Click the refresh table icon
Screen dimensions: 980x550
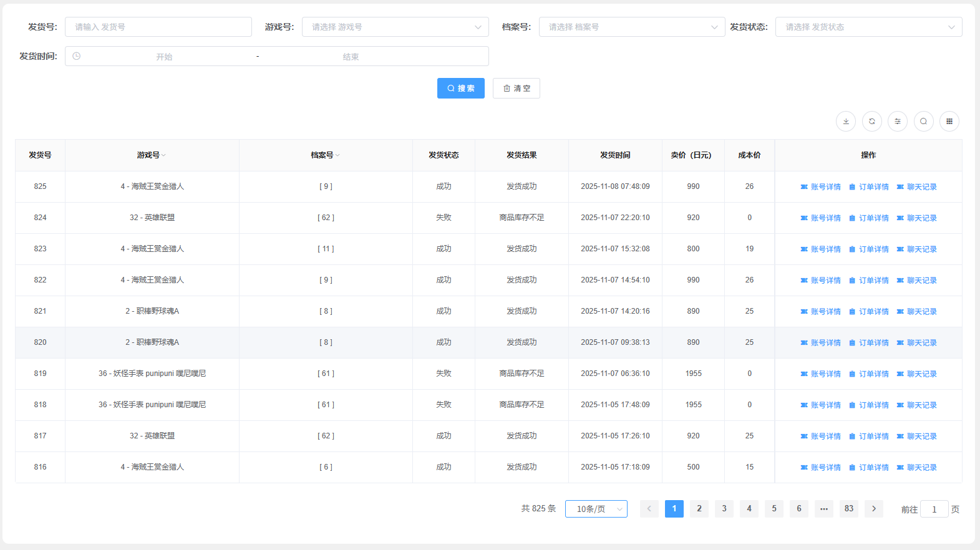(x=872, y=122)
